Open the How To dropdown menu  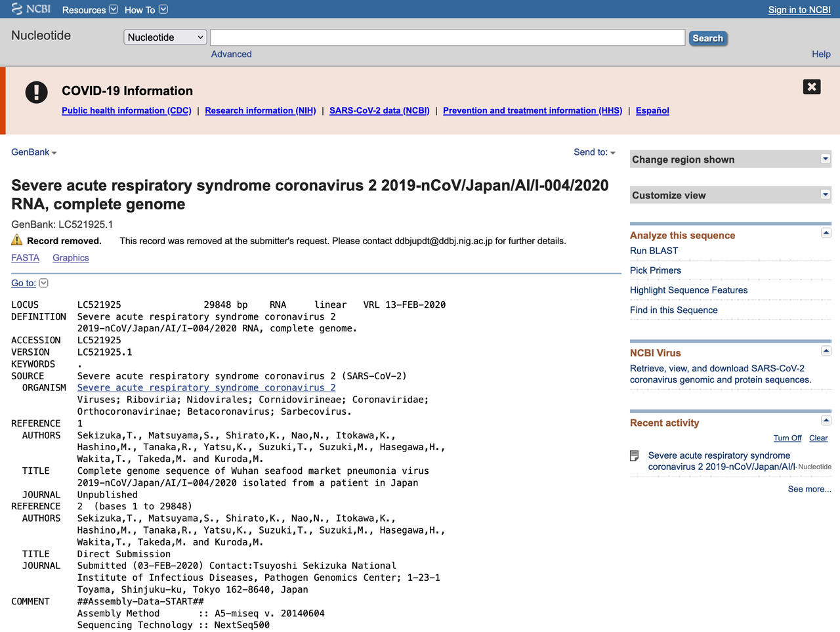tap(146, 10)
